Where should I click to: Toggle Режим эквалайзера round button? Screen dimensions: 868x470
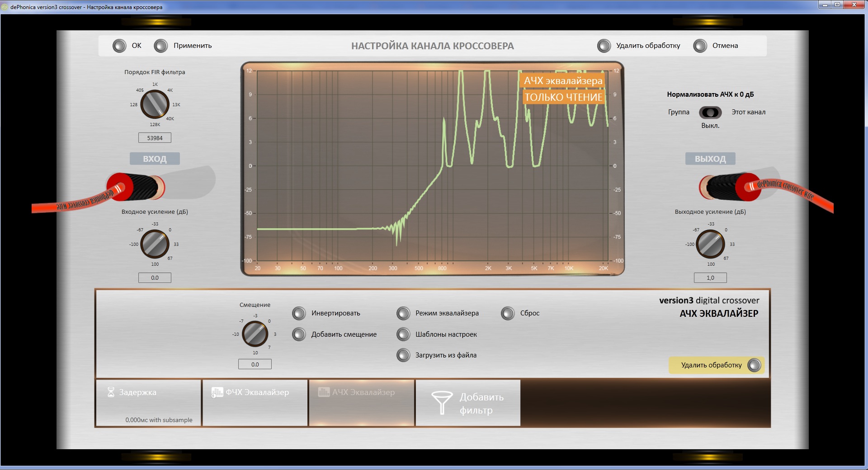(403, 313)
